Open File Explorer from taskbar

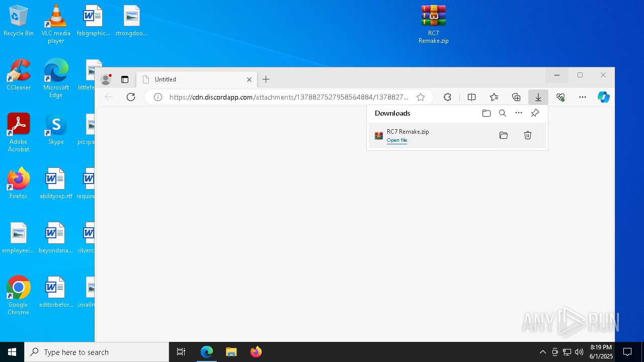pos(231,352)
